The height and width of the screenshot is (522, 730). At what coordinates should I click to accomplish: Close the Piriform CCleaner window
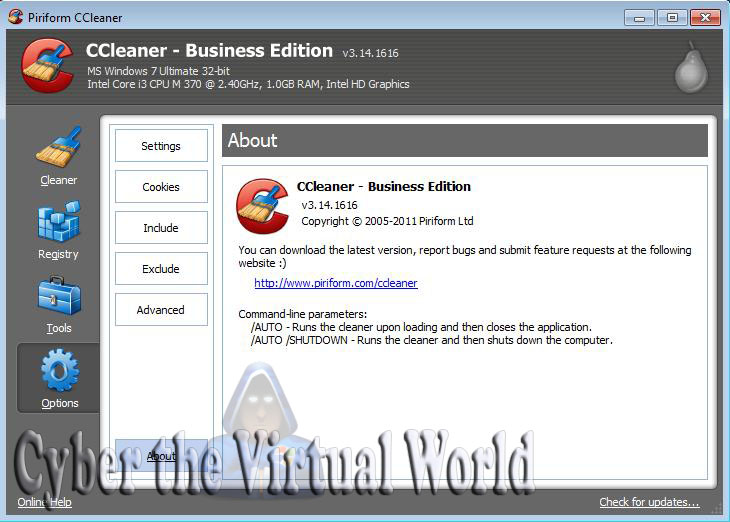(705, 18)
